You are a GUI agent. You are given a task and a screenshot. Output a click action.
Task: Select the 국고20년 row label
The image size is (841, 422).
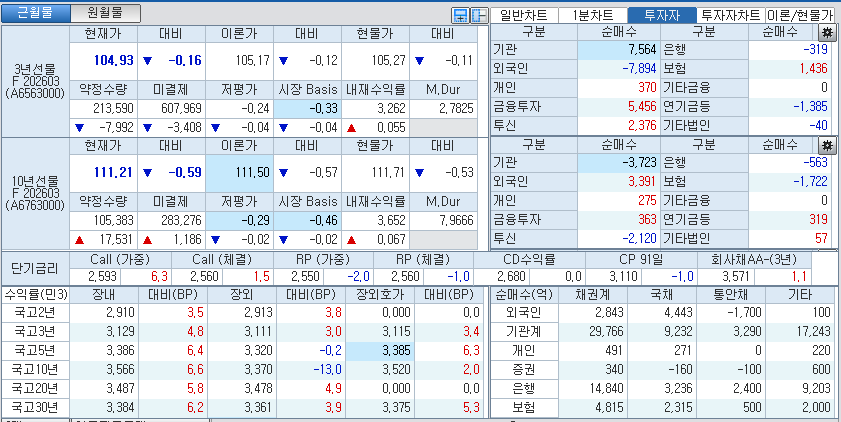point(36,388)
